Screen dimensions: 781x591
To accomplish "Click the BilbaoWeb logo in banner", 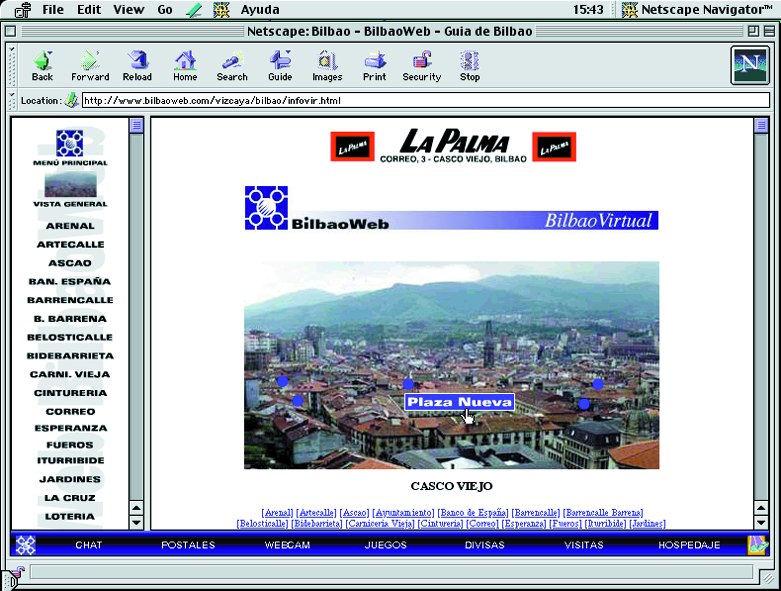I will click(266, 208).
